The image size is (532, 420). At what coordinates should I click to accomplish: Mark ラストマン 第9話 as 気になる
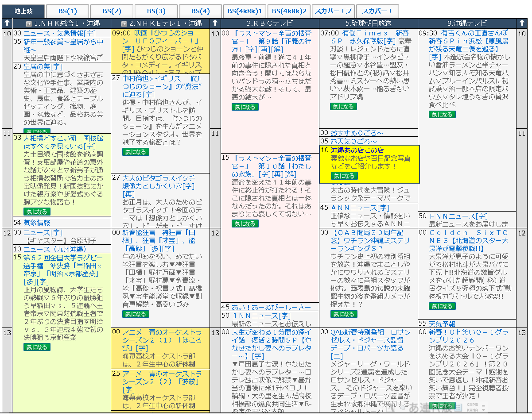[245, 107]
